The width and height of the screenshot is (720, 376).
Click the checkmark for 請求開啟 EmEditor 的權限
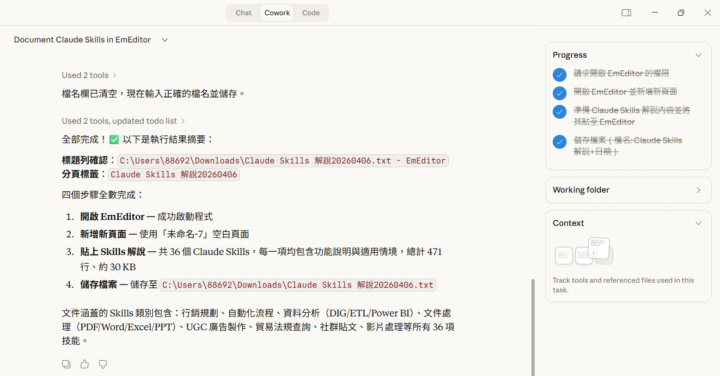point(559,74)
